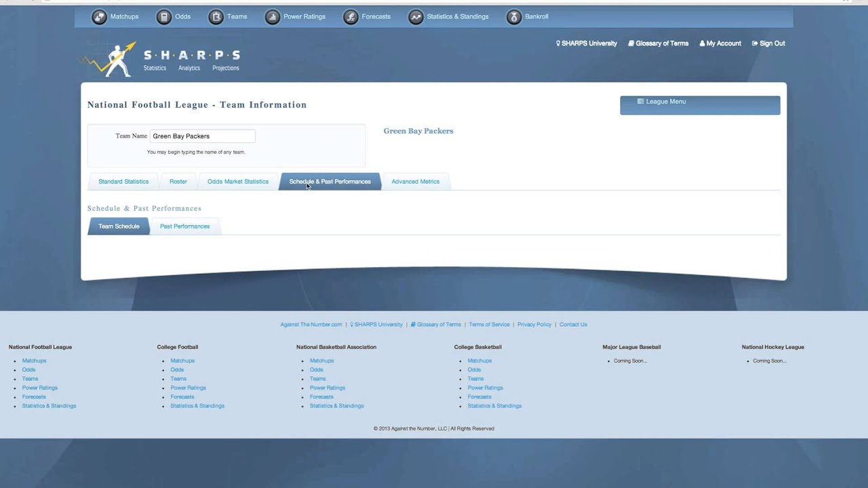Open National Basketball Association Power Ratings link

328,388
